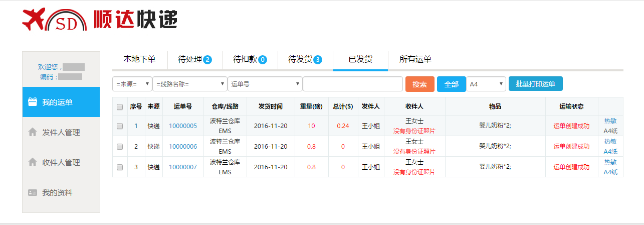Click 热敏 print link for waybill 10000007
This screenshot has height=225, width=644.
pos(610,162)
